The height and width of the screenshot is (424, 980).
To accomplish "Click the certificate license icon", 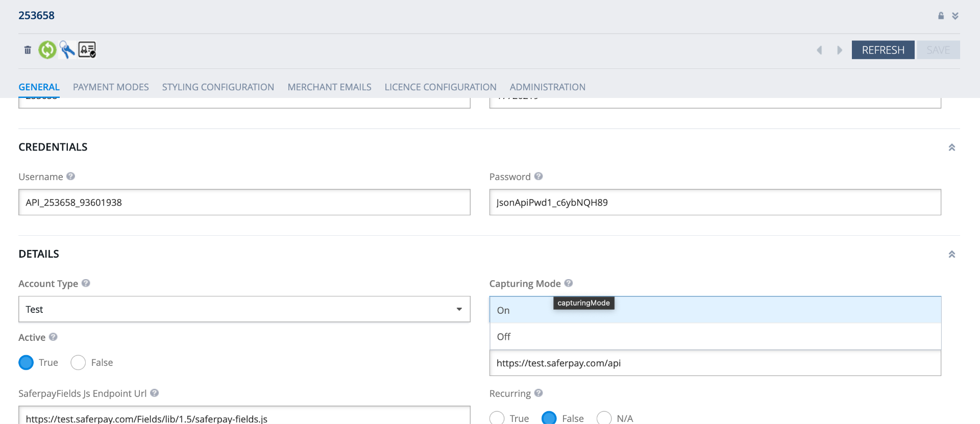I will [87, 50].
